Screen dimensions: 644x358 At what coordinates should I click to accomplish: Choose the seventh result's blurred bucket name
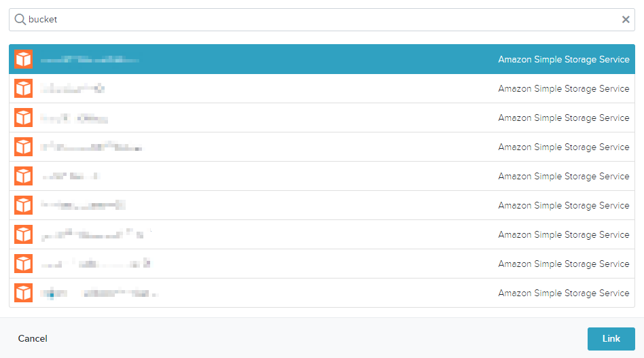coord(96,234)
